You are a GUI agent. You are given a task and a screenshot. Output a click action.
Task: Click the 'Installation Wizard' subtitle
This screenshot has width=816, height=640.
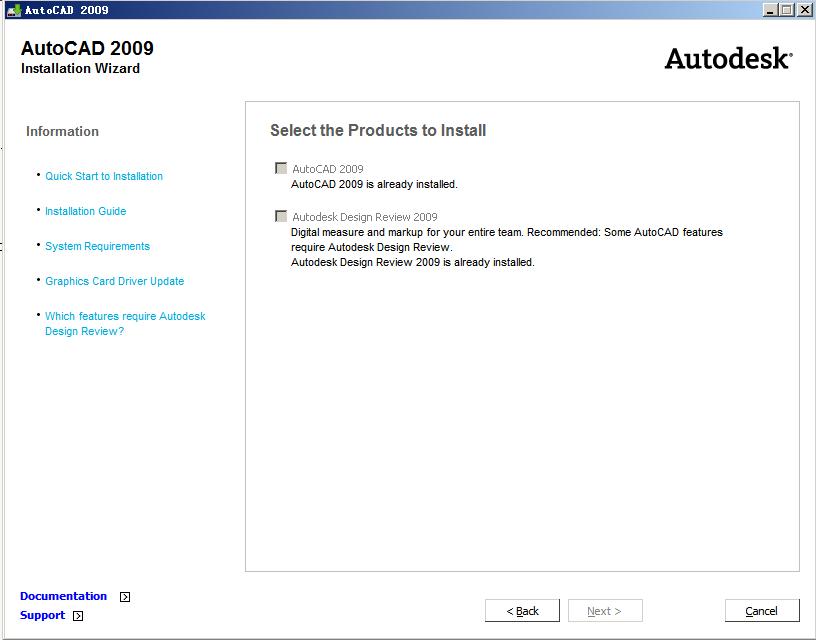(x=81, y=69)
